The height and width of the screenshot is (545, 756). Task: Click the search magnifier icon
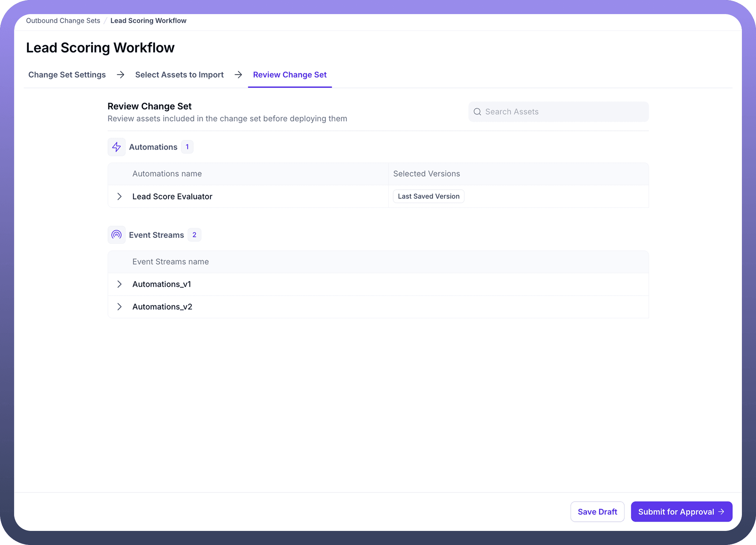point(477,112)
